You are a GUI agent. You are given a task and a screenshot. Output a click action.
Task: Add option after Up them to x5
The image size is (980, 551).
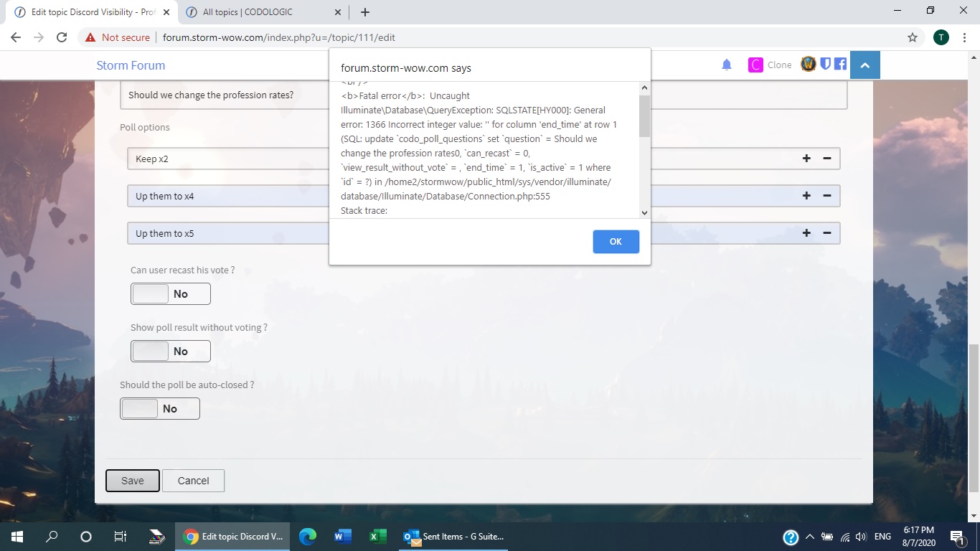click(806, 233)
